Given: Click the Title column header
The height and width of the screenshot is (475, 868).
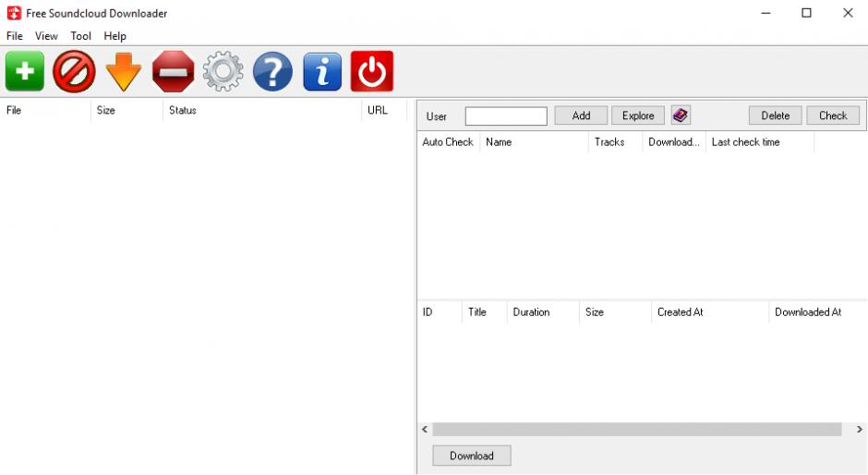Looking at the screenshot, I should pos(485,312).
